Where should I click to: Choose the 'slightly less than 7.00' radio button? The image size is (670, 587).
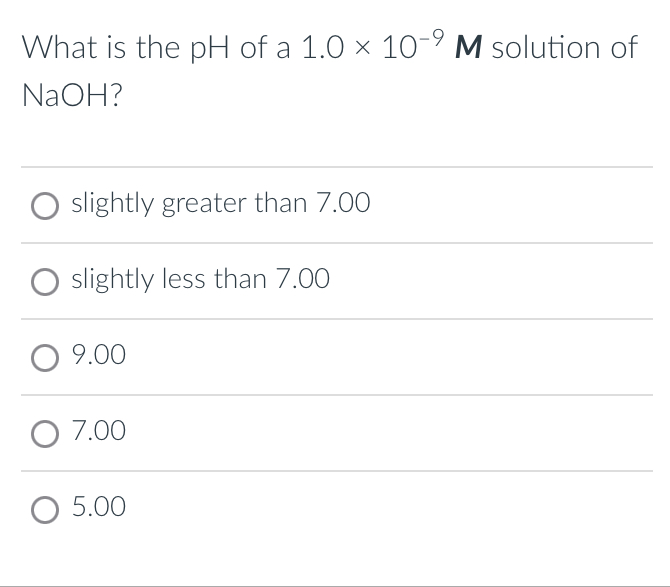point(44,281)
